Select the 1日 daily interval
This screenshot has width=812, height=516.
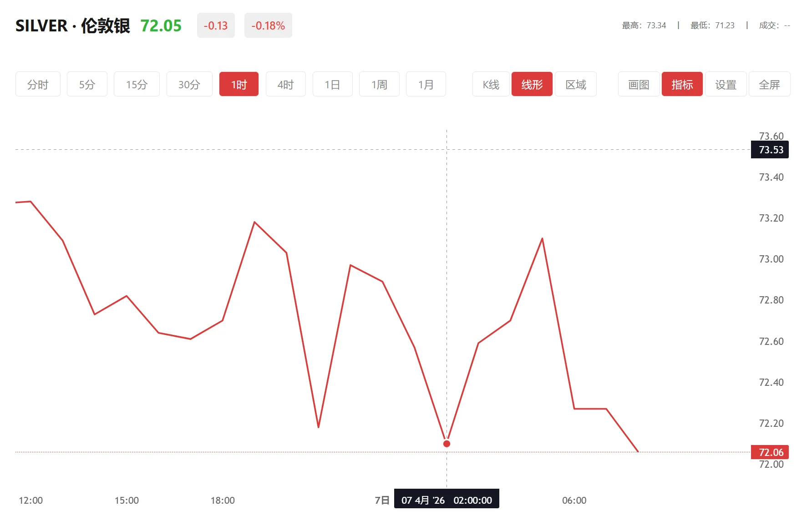tap(332, 84)
